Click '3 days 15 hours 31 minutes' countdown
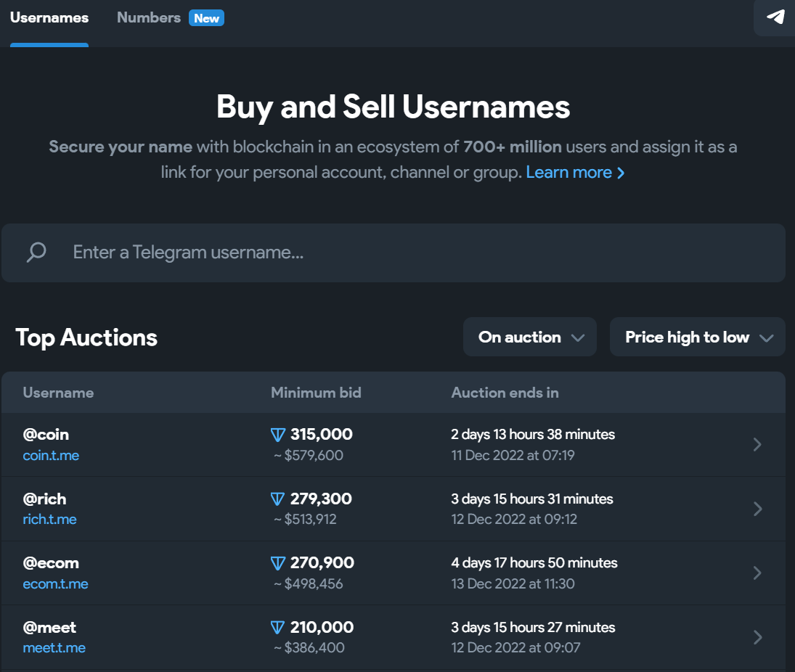The image size is (795, 672). (532, 499)
